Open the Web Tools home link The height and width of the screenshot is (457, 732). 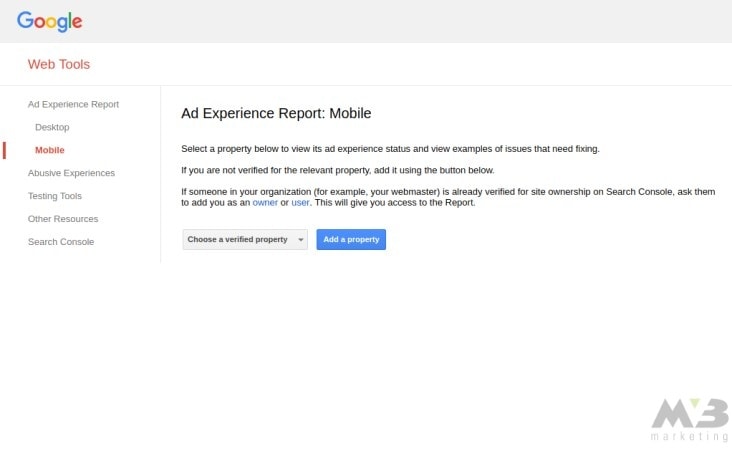tap(59, 64)
